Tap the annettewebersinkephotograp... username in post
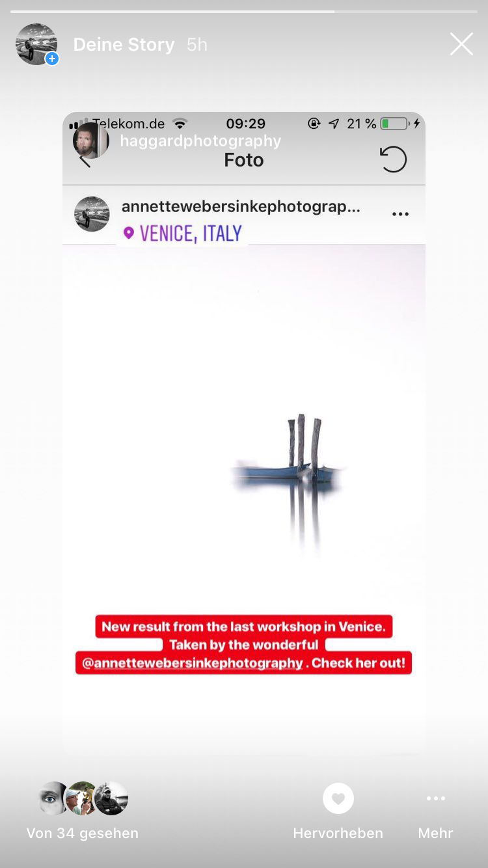This screenshot has width=488, height=868. pyautogui.click(x=241, y=207)
